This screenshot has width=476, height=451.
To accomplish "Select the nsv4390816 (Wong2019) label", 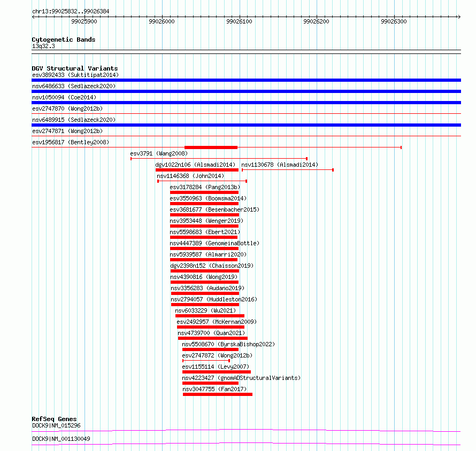I will coord(204,277).
